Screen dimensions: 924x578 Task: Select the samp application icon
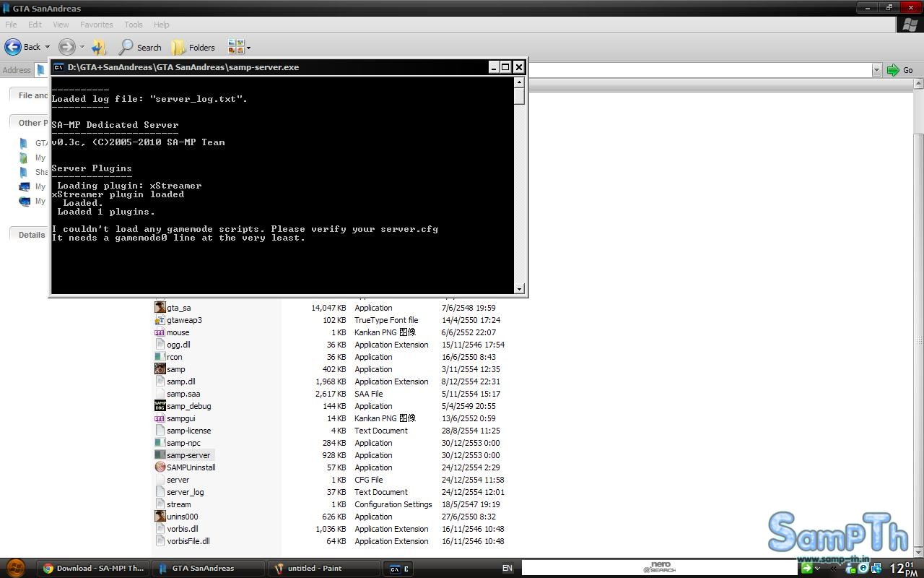click(x=160, y=369)
